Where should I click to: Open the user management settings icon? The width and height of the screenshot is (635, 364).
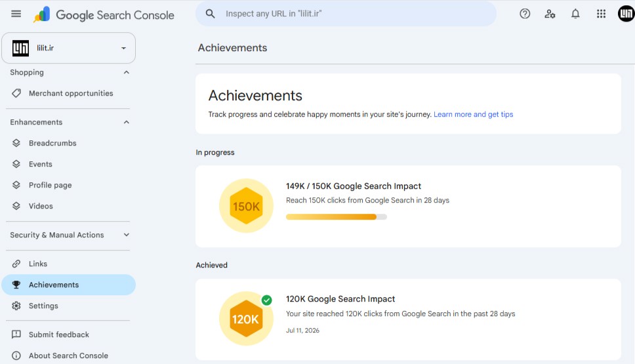[x=550, y=14]
